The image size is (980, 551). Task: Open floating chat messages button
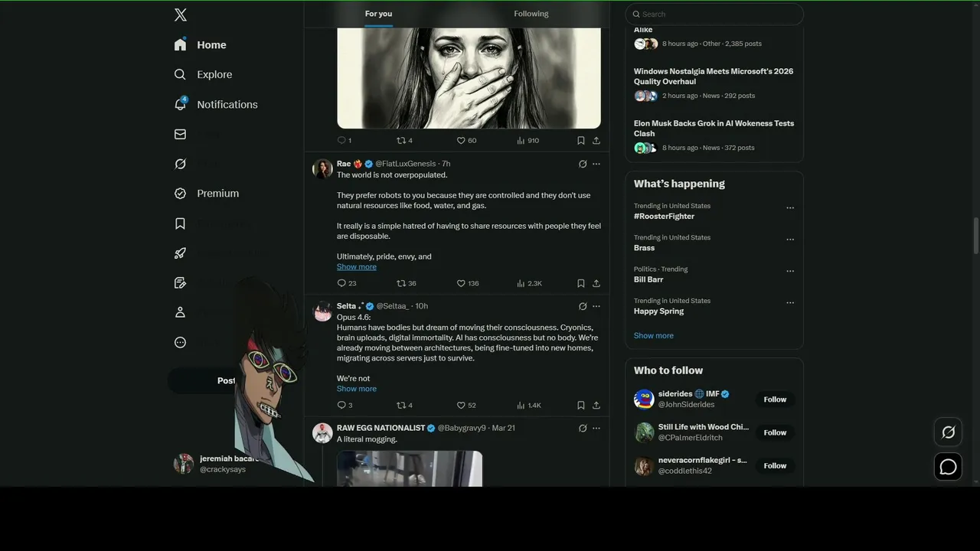pos(948,466)
